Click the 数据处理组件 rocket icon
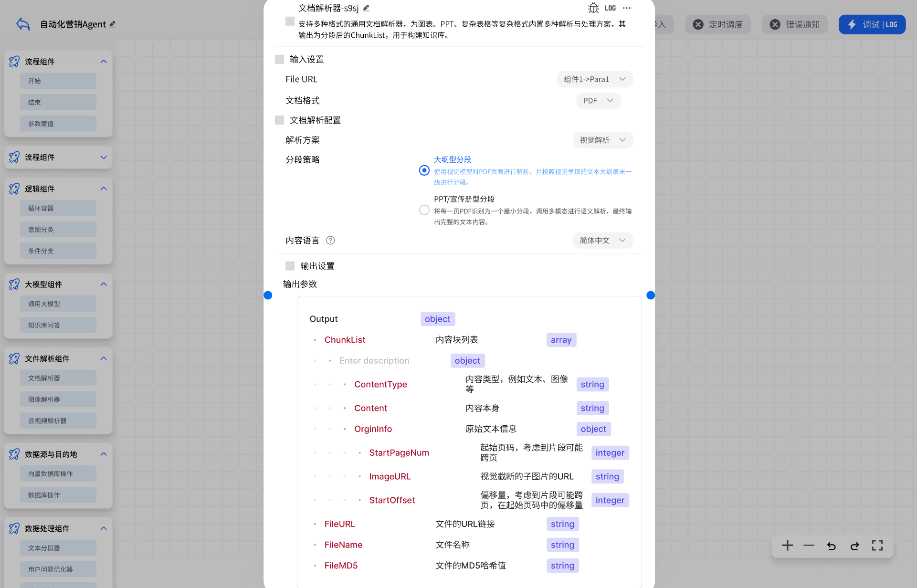The image size is (917, 588). click(14, 529)
